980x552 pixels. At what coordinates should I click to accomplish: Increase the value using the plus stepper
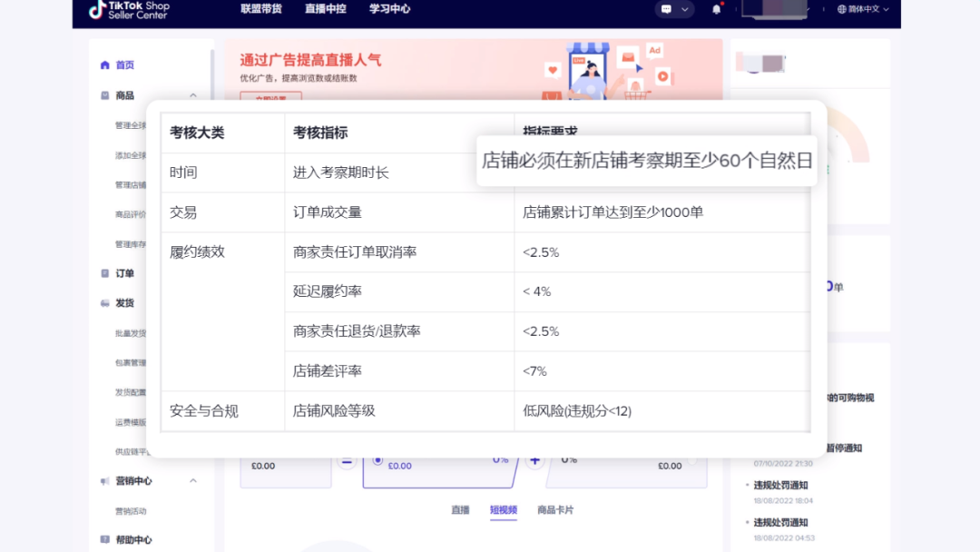[x=534, y=460]
